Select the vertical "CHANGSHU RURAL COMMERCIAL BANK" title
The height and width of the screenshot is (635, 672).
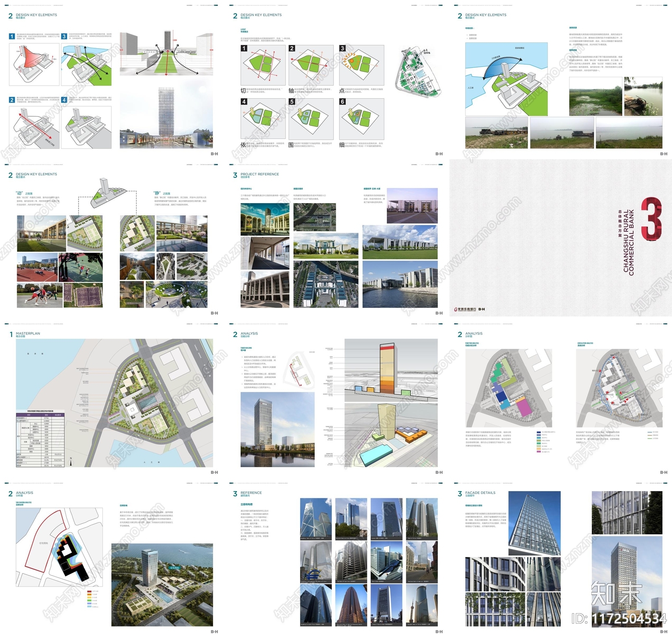[x=628, y=243]
